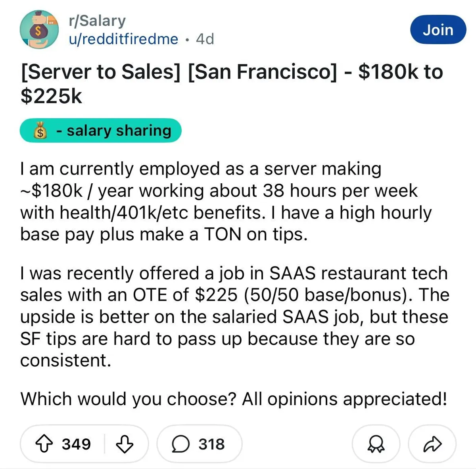Click the [San Francisco] tag in title
The height and width of the screenshot is (469, 476).
(x=263, y=72)
